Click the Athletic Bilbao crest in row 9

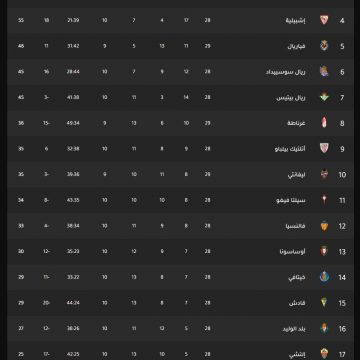324,148
